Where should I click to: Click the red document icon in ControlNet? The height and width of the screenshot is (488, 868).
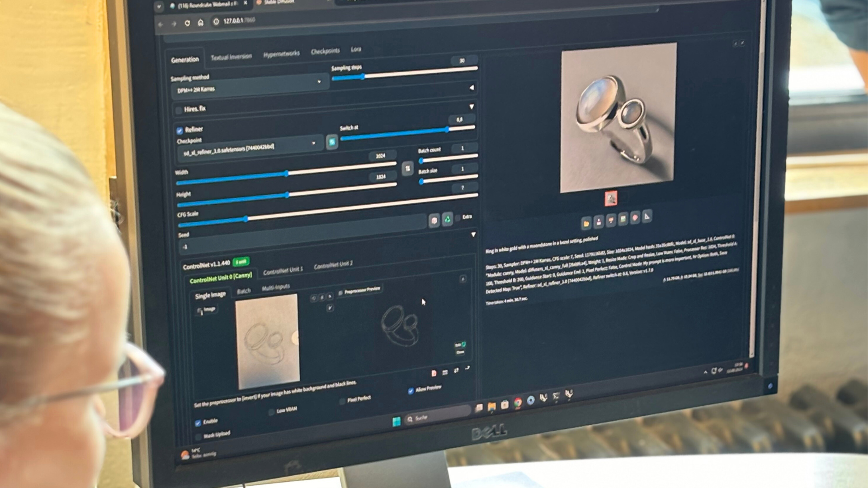(x=434, y=373)
